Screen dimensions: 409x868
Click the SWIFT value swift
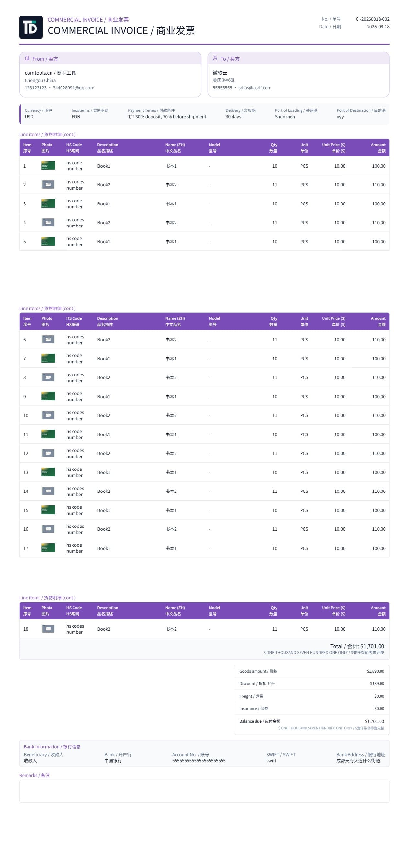click(x=271, y=761)
